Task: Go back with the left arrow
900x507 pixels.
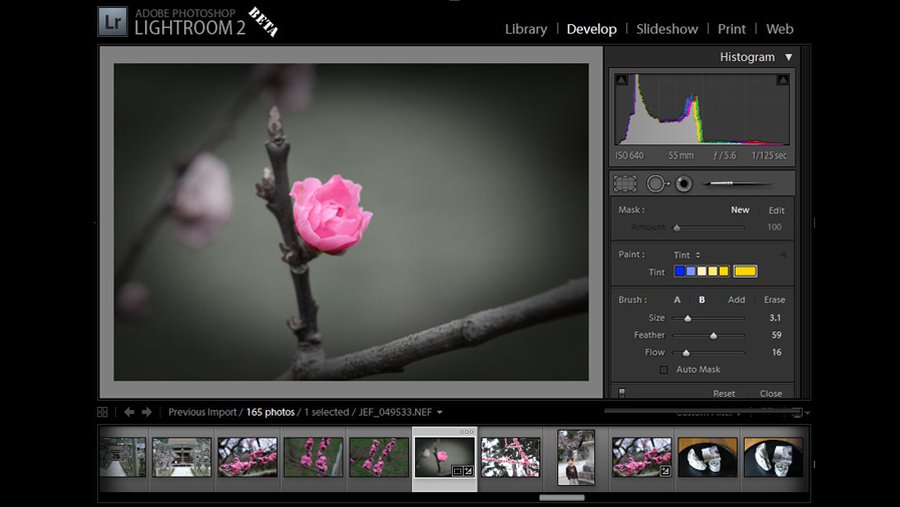Action: tap(129, 412)
